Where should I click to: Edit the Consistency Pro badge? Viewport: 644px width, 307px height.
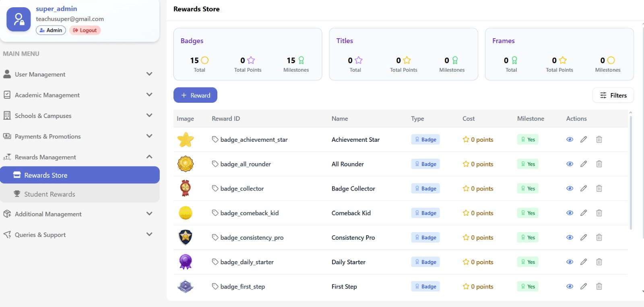click(584, 238)
